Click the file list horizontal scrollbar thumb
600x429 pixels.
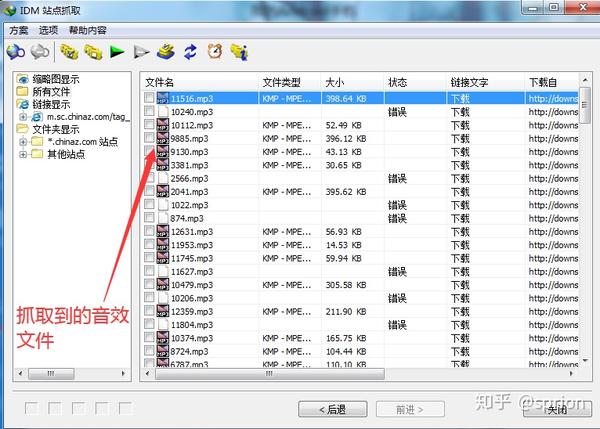[269, 374]
